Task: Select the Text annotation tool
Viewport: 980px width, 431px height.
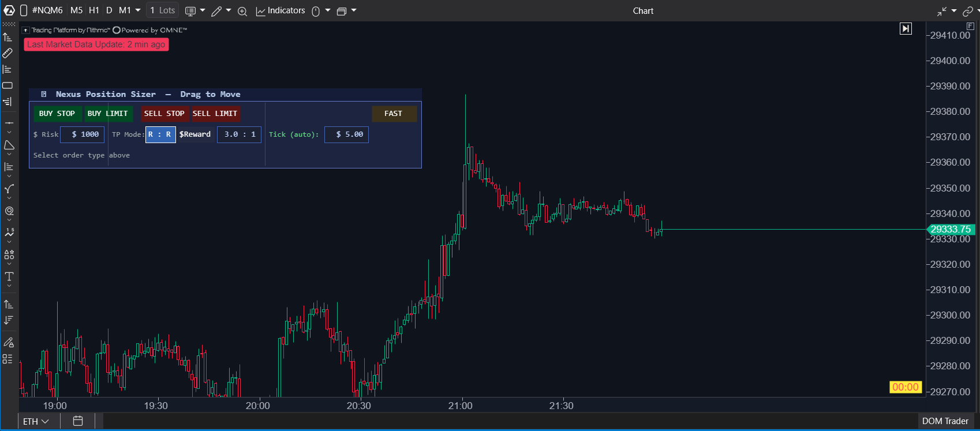Action: 9,276
